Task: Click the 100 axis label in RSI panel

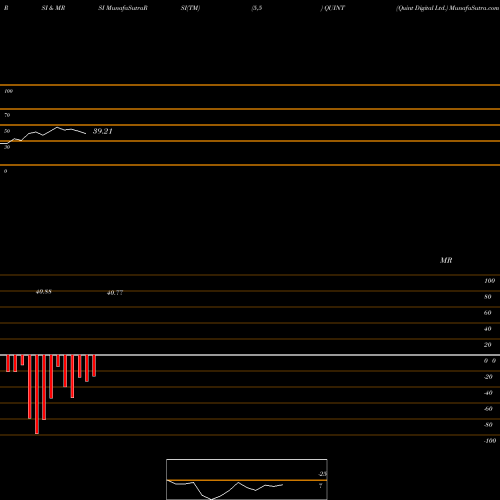Action: [x=9, y=91]
